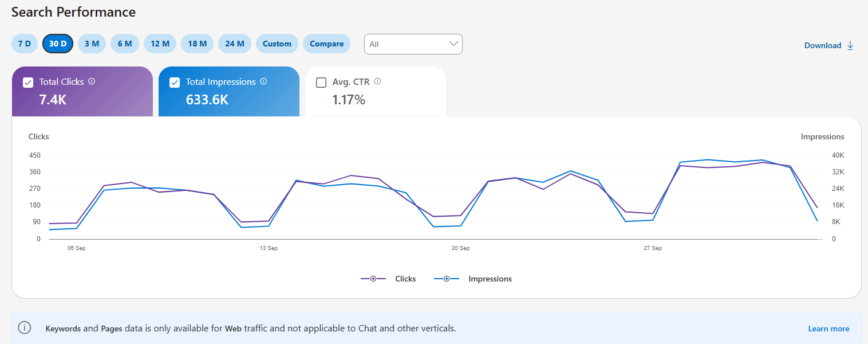The image size is (868, 344).
Task: Click the 32K value on Impressions axis
Action: pos(838,172)
